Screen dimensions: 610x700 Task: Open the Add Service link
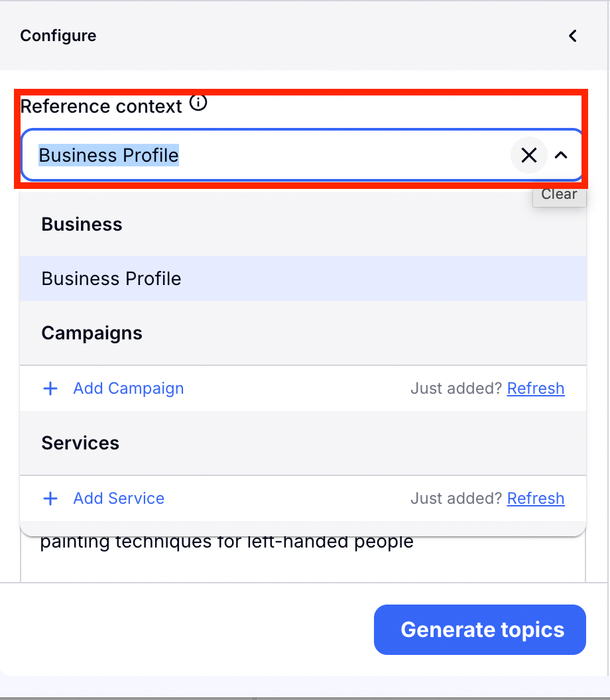tap(119, 498)
